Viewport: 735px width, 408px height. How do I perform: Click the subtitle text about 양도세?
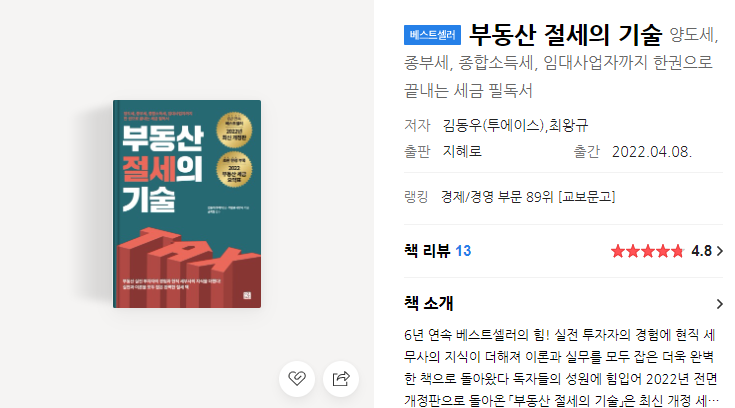tap(561, 63)
